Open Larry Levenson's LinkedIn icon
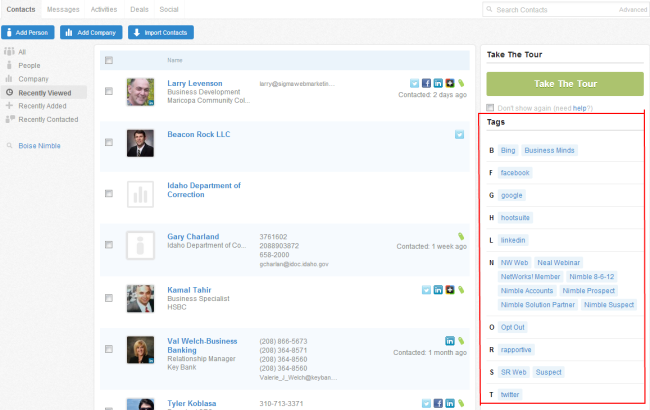The height and width of the screenshot is (410, 650). click(438, 83)
